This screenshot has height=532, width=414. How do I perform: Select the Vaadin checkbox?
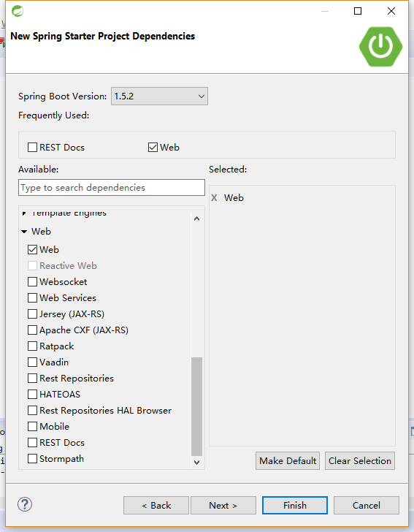[33, 362]
